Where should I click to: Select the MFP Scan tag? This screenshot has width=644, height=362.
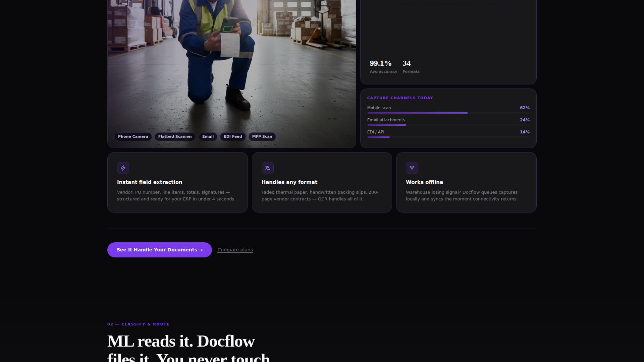pos(262,136)
